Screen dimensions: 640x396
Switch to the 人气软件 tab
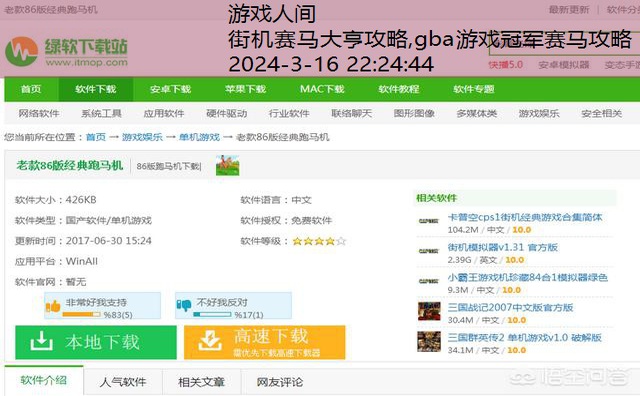tap(123, 382)
